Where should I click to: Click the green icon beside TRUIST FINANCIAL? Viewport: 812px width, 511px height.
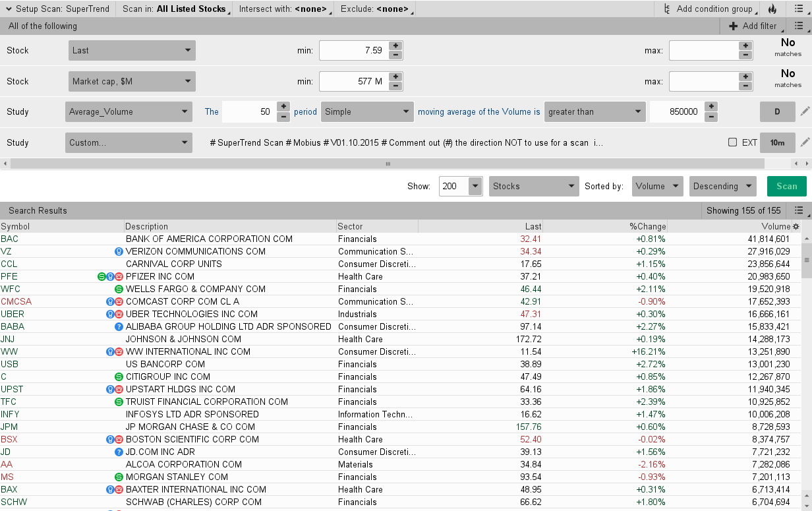119,402
